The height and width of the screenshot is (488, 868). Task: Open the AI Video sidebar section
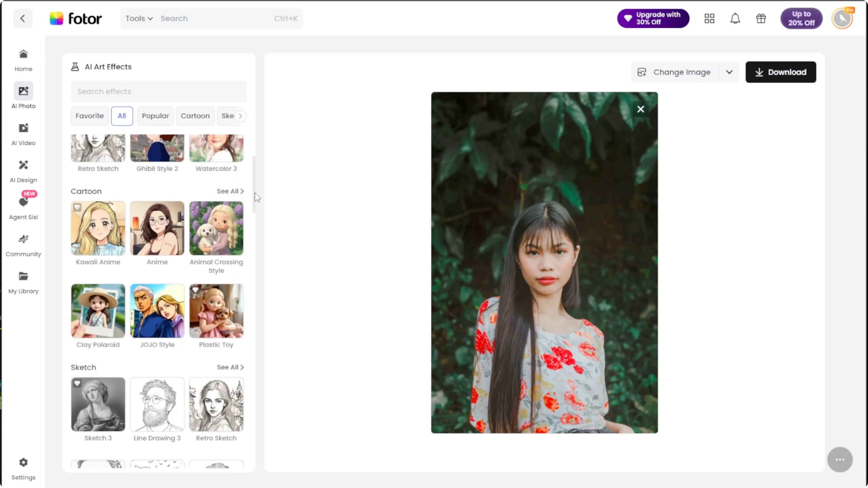tap(23, 134)
